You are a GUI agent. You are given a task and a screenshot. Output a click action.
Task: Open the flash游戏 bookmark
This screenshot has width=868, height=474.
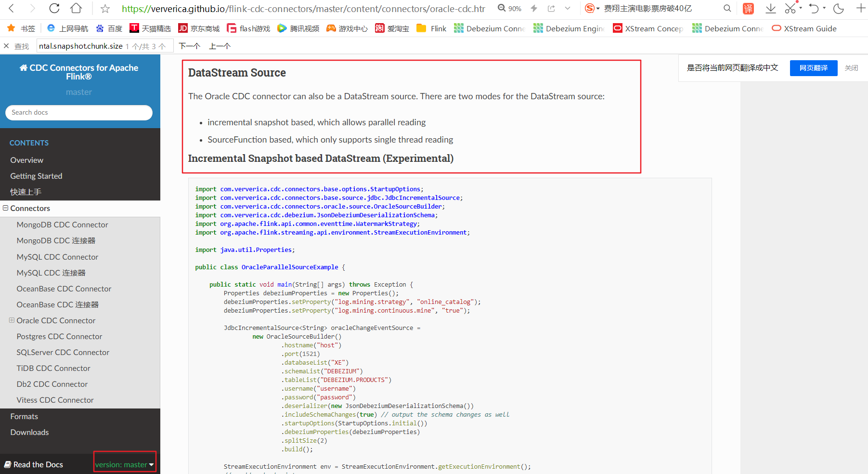pyautogui.click(x=248, y=28)
